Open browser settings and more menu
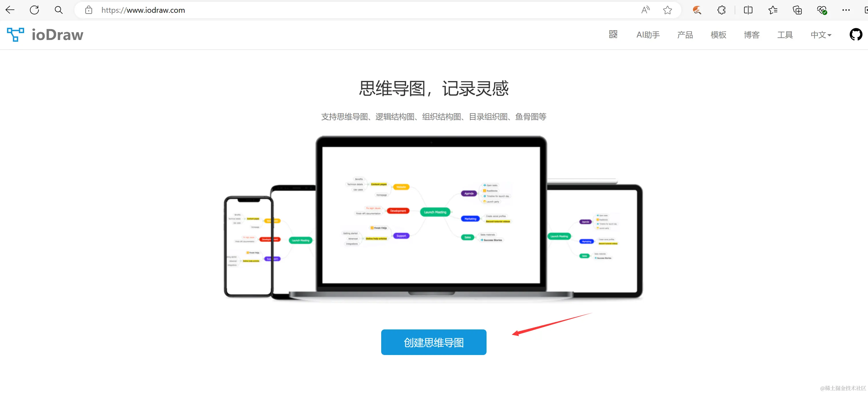 846,10
